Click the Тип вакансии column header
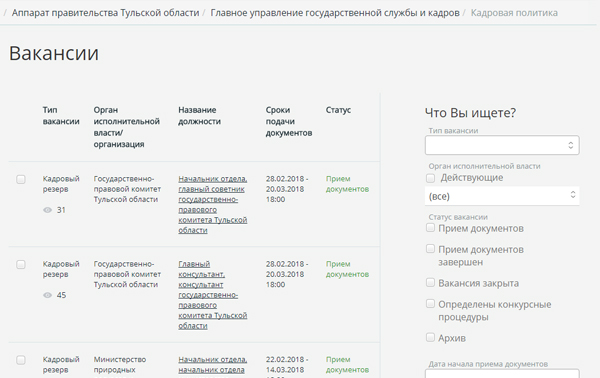 point(61,116)
